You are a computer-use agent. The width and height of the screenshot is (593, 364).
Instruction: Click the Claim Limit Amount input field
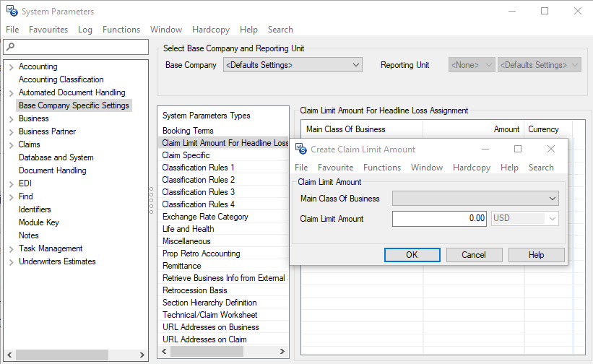(439, 218)
